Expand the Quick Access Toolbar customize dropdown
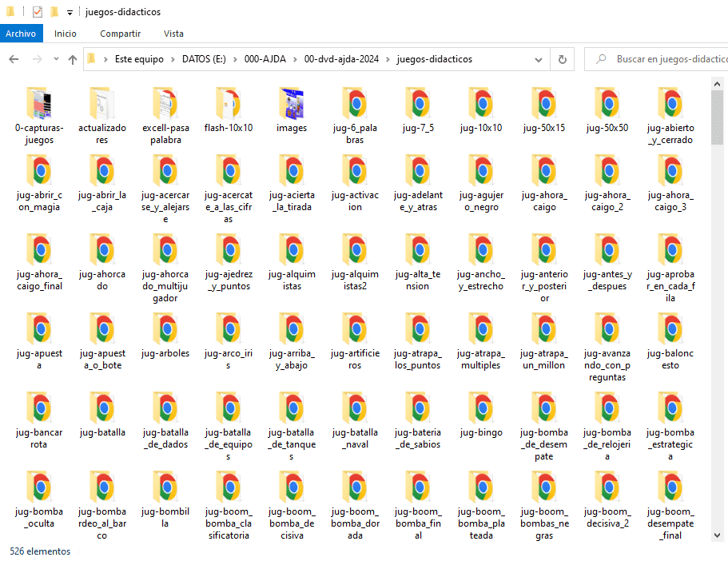The image size is (728, 561). [70, 13]
